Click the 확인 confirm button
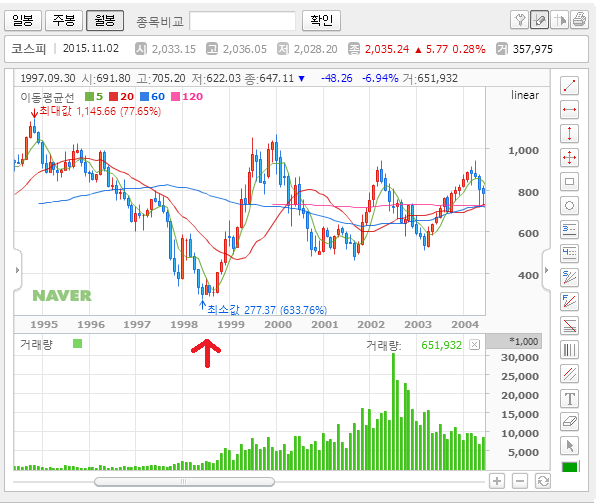 click(321, 20)
